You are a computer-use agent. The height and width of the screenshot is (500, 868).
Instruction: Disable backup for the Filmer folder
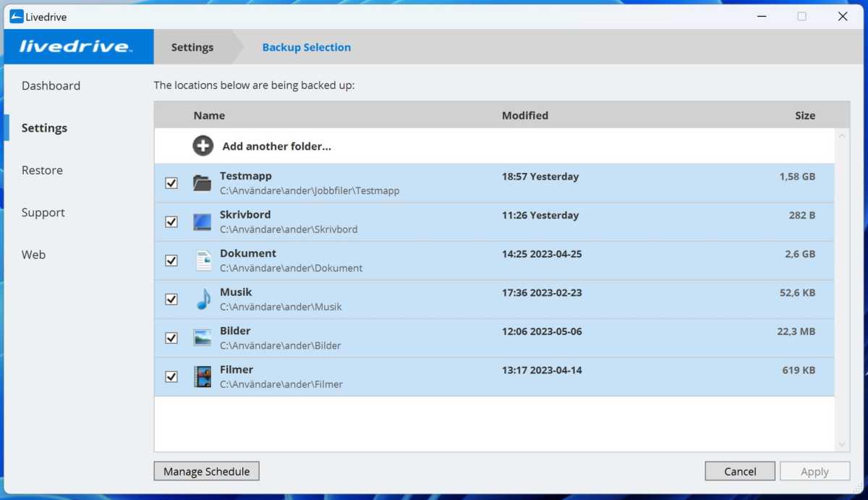point(171,376)
